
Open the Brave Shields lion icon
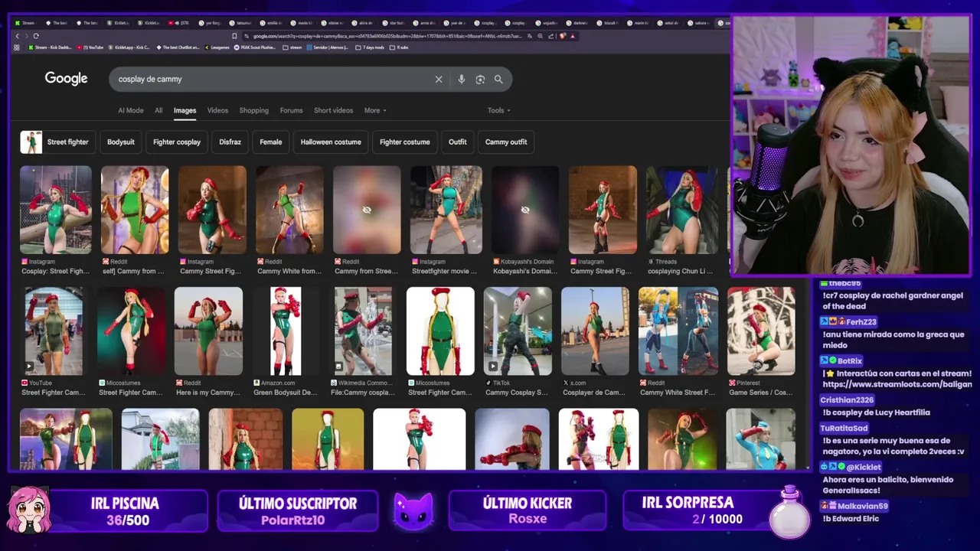(561, 36)
